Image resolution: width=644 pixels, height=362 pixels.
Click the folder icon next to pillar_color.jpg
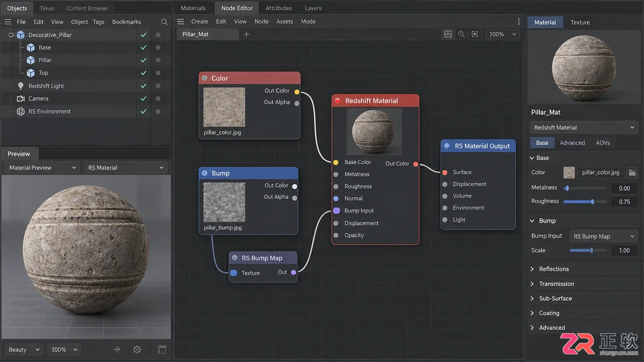pyautogui.click(x=632, y=173)
